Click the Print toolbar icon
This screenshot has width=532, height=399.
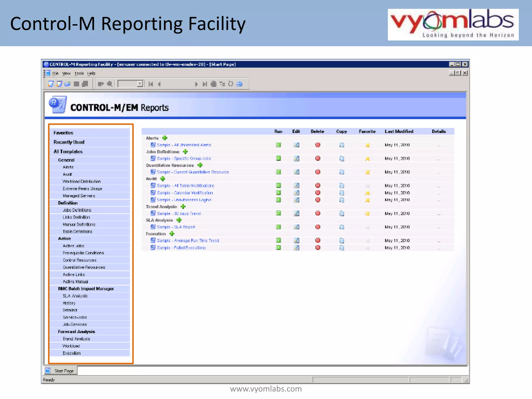click(x=240, y=84)
